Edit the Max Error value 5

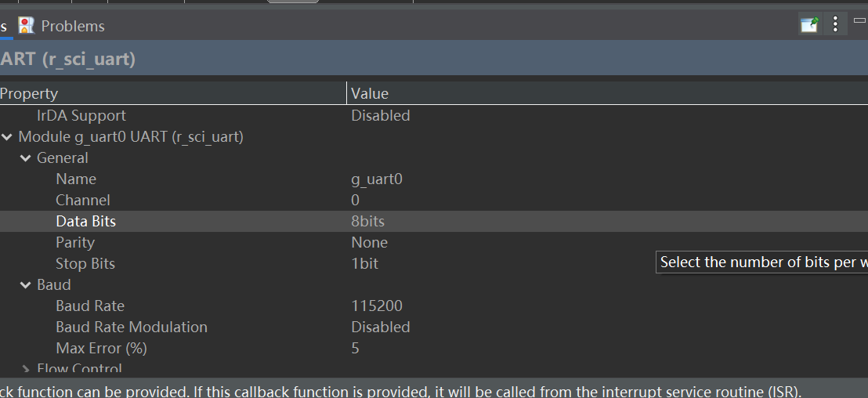pyautogui.click(x=355, y=348)
